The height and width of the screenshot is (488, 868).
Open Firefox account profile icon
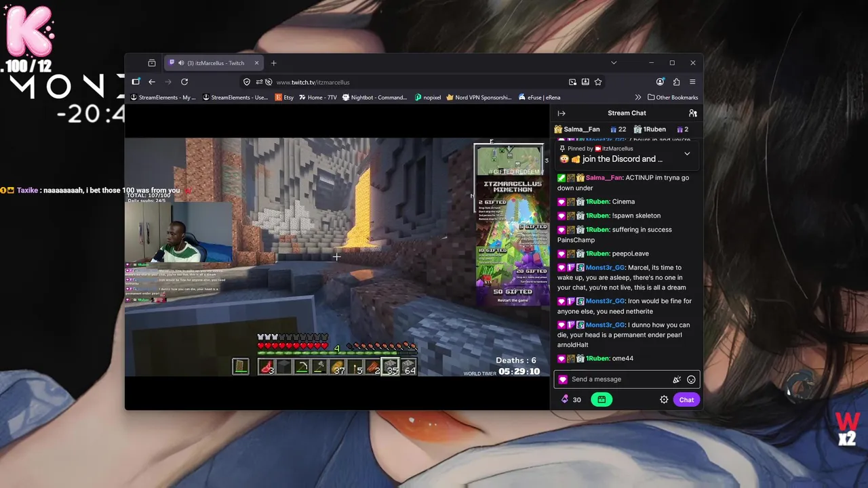point(660,82)
